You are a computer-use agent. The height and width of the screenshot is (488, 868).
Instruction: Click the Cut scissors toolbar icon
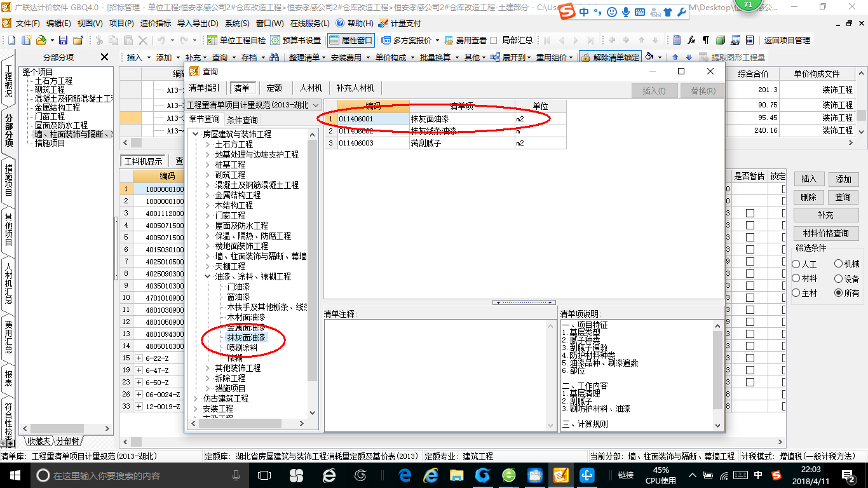point(98,40)
